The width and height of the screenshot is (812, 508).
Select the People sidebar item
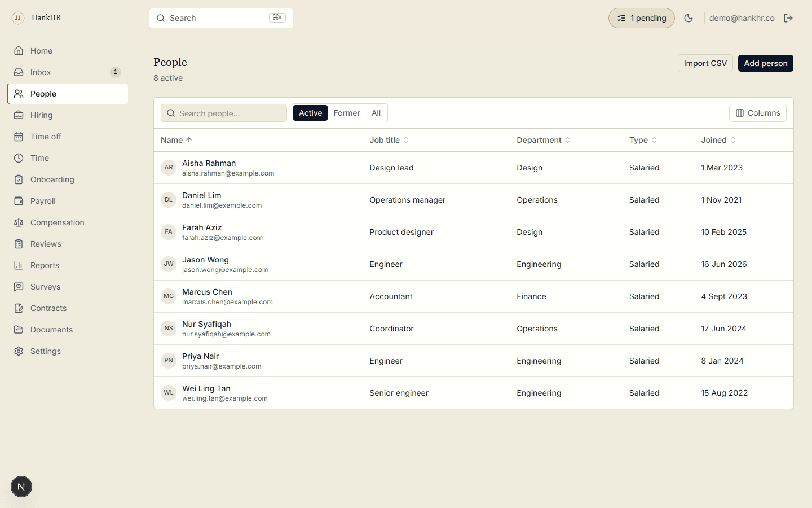point(68,94)
